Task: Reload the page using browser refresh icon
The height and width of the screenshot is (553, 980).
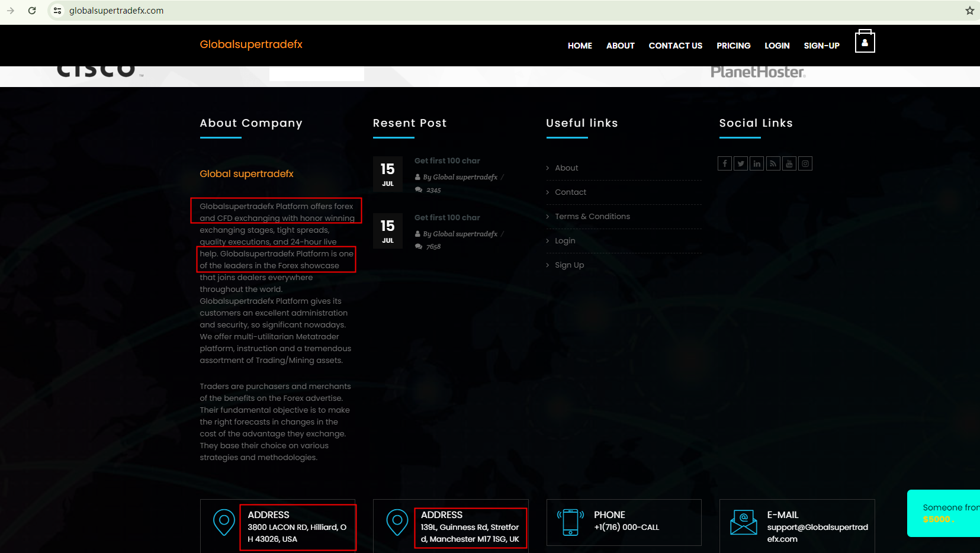Action: (32, 11)
